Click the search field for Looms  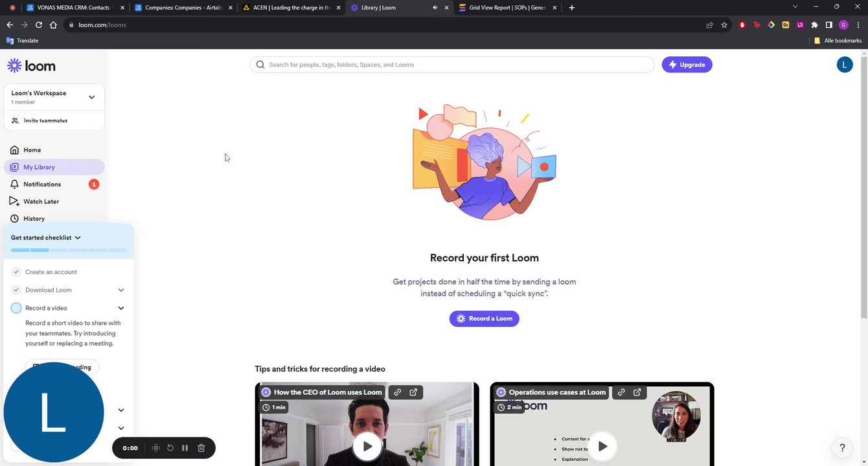[452, 65]
